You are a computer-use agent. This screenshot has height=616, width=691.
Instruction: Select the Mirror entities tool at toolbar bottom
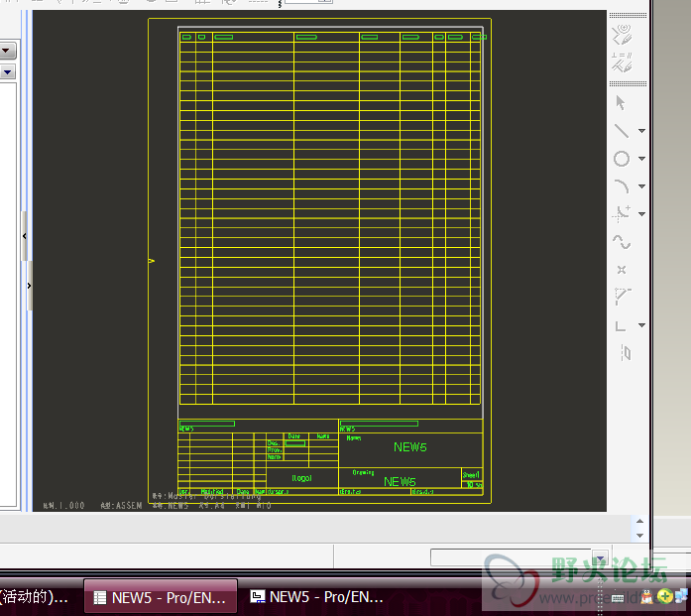click(624, 352)
